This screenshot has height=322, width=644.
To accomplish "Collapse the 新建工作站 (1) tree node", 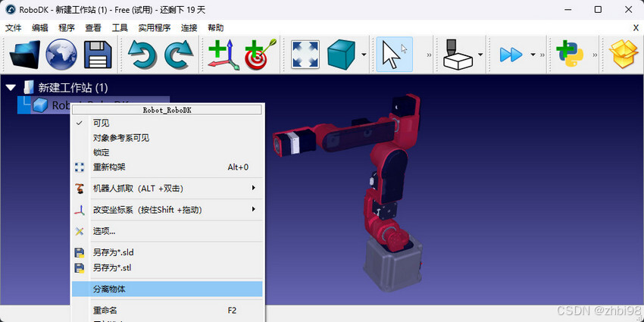I will click(x=11, y=87).
